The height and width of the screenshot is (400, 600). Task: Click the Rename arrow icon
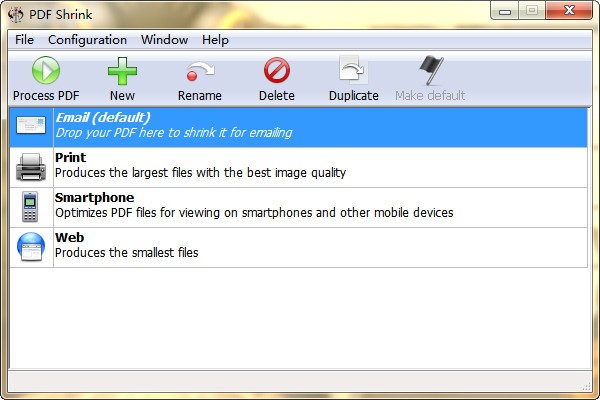coord(200,71)
